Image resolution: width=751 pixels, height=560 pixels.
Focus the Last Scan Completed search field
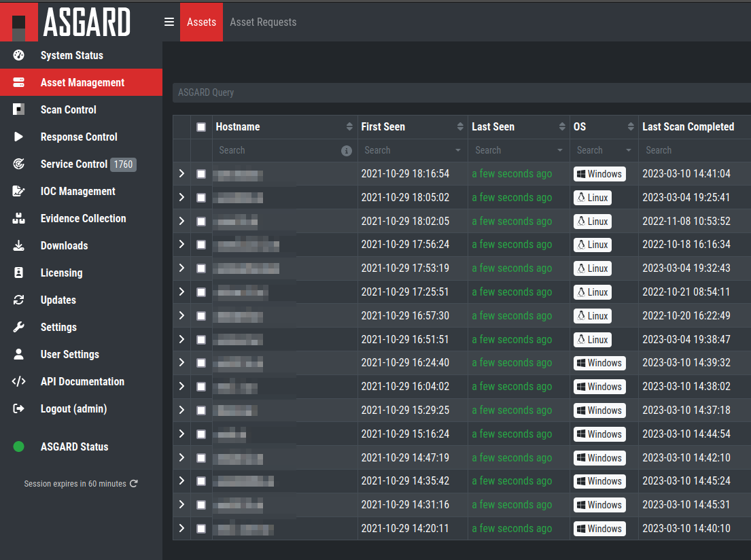click(695, 150)
